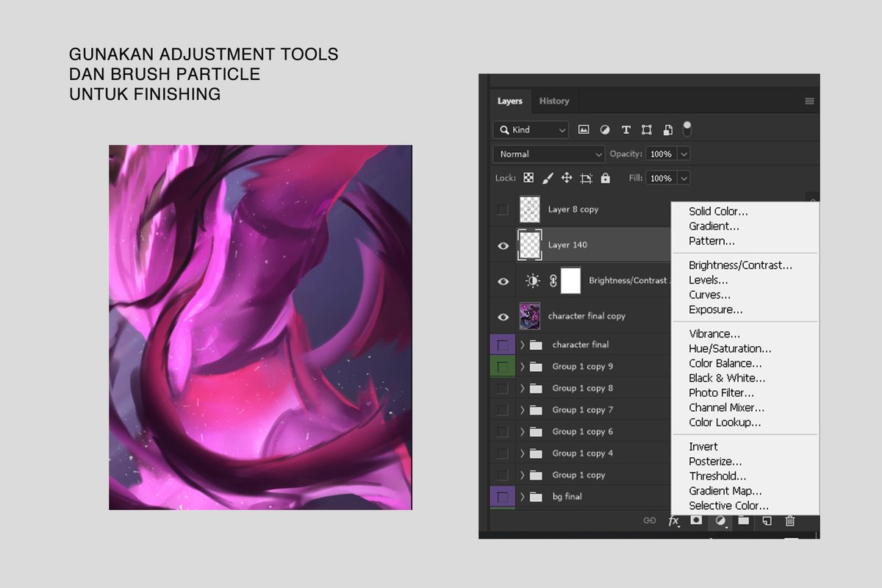The image size is (882, 588).
Task: Expand bg final group chevron
Action: point(523,497)
